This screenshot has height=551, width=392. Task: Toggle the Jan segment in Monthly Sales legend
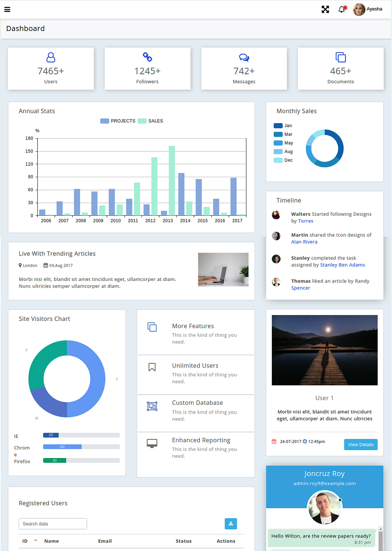point(282,125)
